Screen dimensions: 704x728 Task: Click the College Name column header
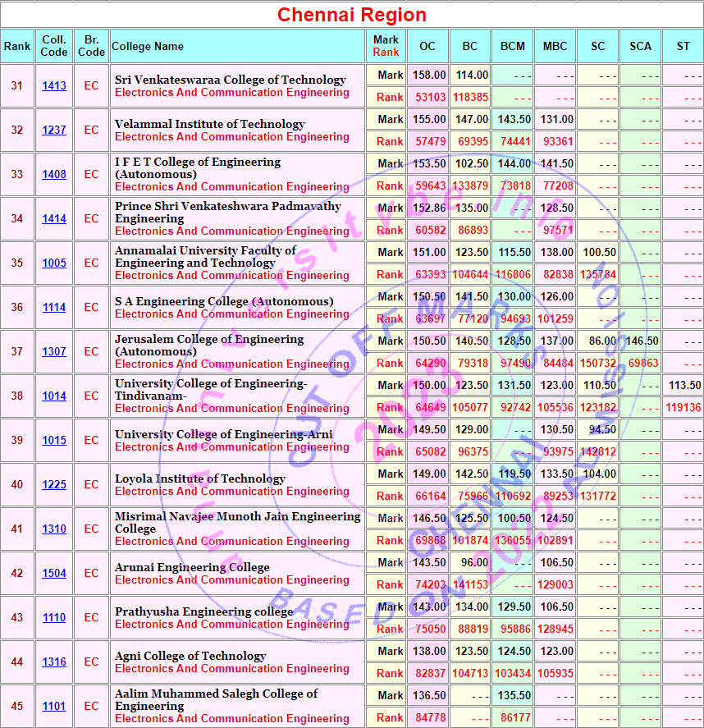tap(148, 47)
